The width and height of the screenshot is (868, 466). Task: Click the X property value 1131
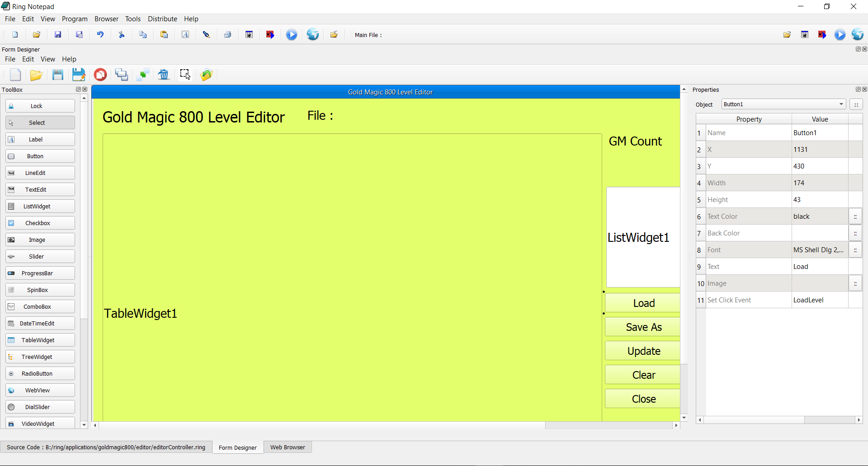[x=820, y=150]
